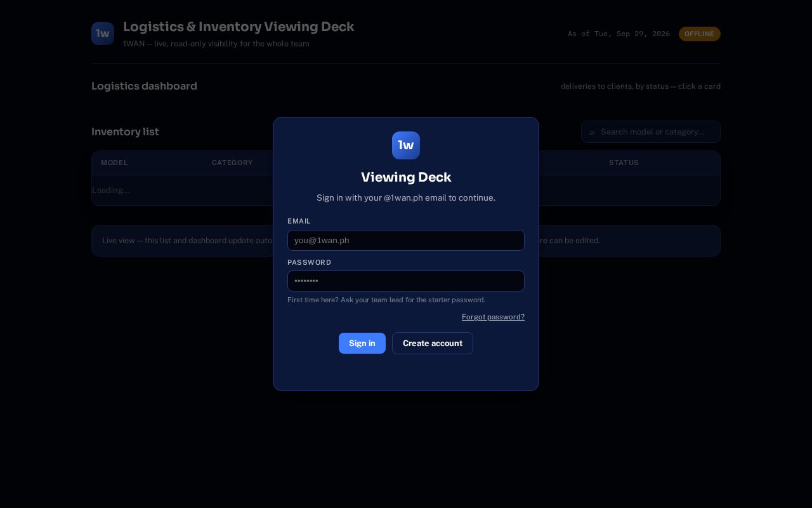Focus the Email input field
Image resolution: width=812 pixels, height=508 pixels.
(406, 240)
